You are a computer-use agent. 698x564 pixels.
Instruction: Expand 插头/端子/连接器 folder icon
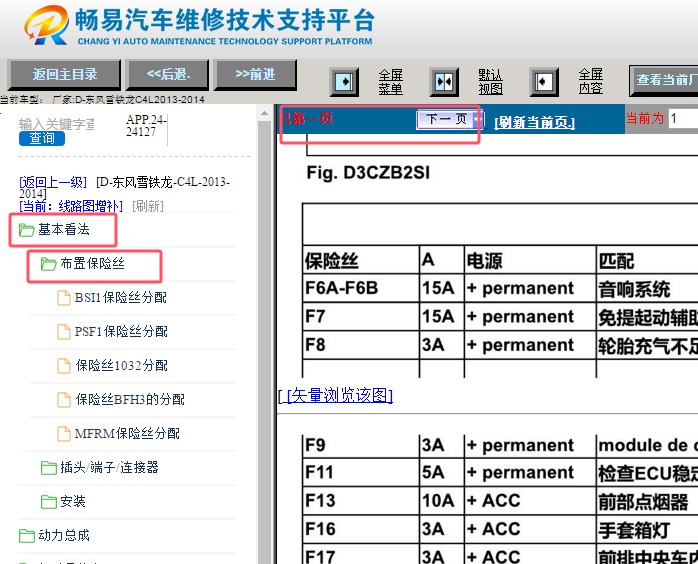click(49, 467)
